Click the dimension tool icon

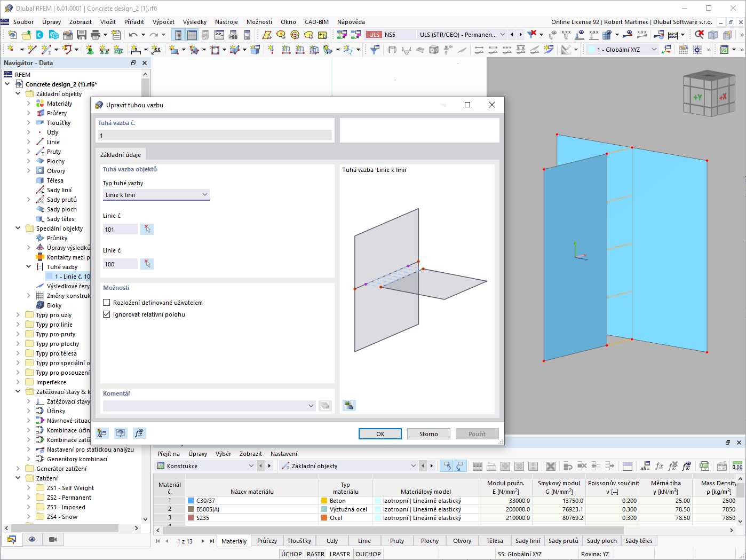pyautogui.click(x=136, y=50)
